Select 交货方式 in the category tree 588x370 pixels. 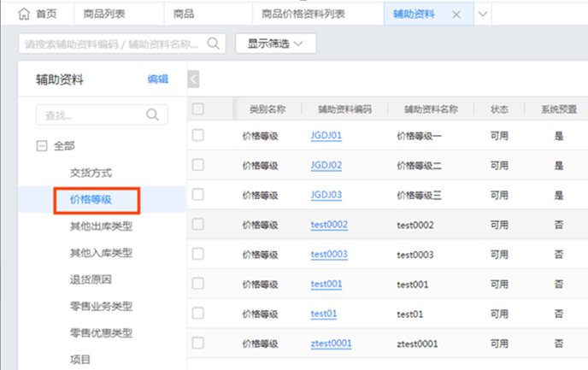[x=91, y=173]
